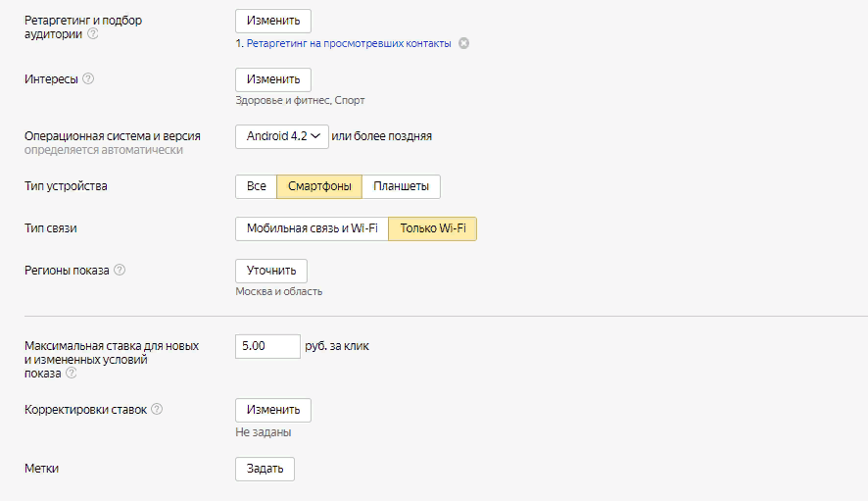The image size is (868, 501).
Task: Click Уточнить to refine display regions
Action: pyautogui.click(x=271, y=271)
